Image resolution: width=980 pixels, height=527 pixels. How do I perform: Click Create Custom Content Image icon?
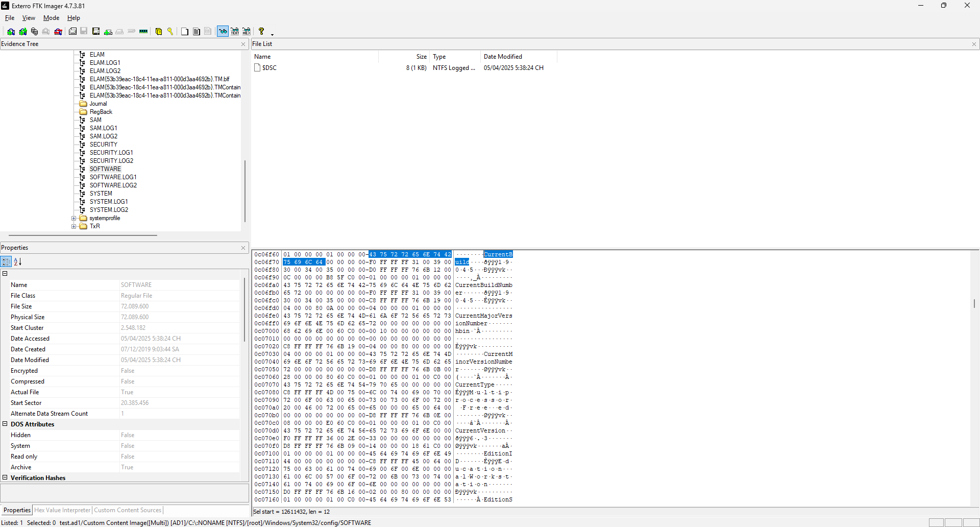pyautogui.click(x=119, y=32)
